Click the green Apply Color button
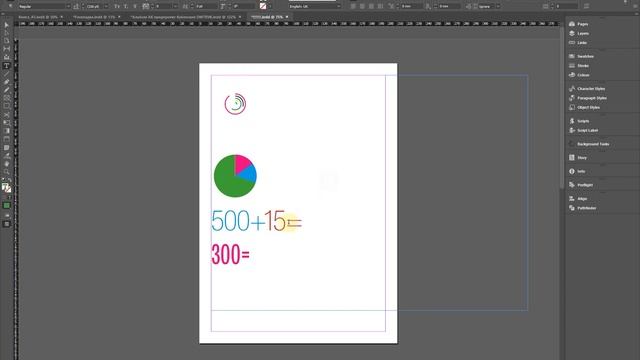This screenshot has width=640, height=360. click(x=7, y=206)
